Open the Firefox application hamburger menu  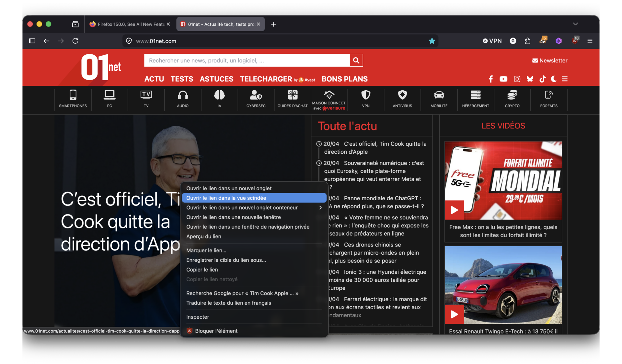pos(590,41)
